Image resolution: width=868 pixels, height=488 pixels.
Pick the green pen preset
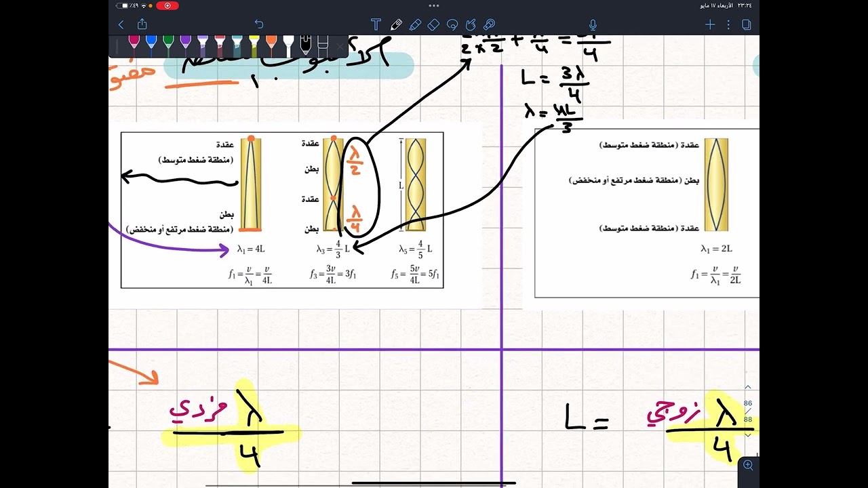tap(168, 45)
